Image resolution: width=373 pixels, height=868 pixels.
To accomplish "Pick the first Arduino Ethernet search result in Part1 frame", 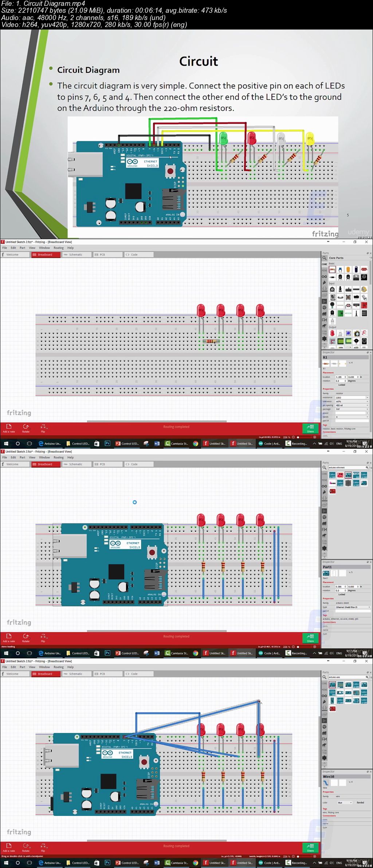I will [332, 475].
